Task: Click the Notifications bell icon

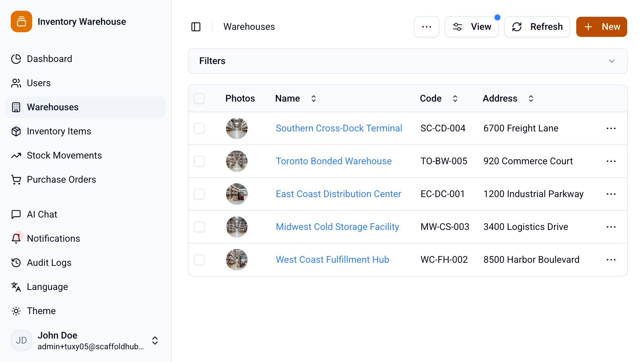Action: click(x=16, y=238)
